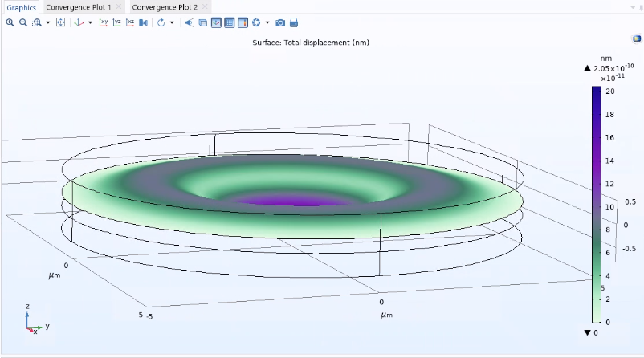Switch to the Convergence Plot 2 tab

(x=165, y=7)
